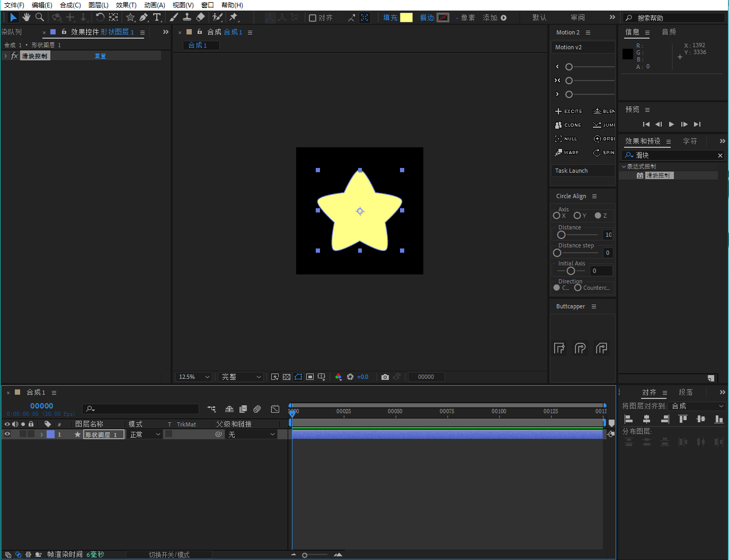Click the 重置 reset link for 滑块控制
This screenshot has width=729, height=560.
click(x=100, y=56)
